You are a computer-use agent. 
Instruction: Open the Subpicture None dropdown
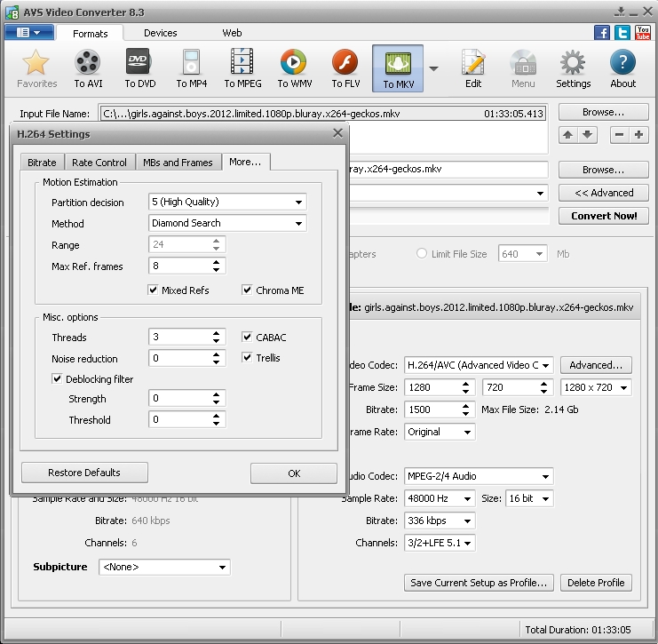(x=222, y=568)
